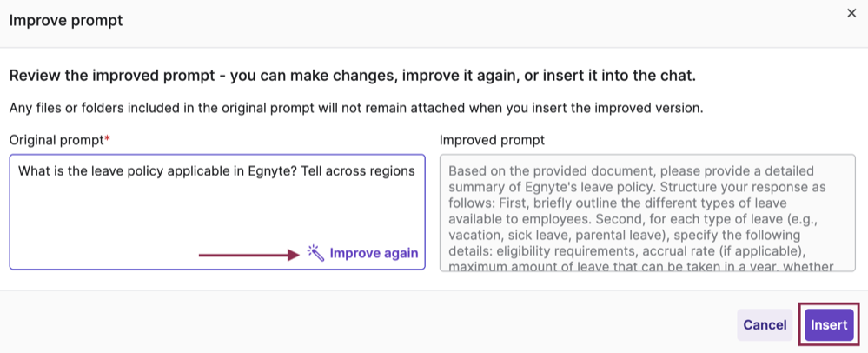Click the Improved prompt field label

pyautogui.click(x=492, y=140)
